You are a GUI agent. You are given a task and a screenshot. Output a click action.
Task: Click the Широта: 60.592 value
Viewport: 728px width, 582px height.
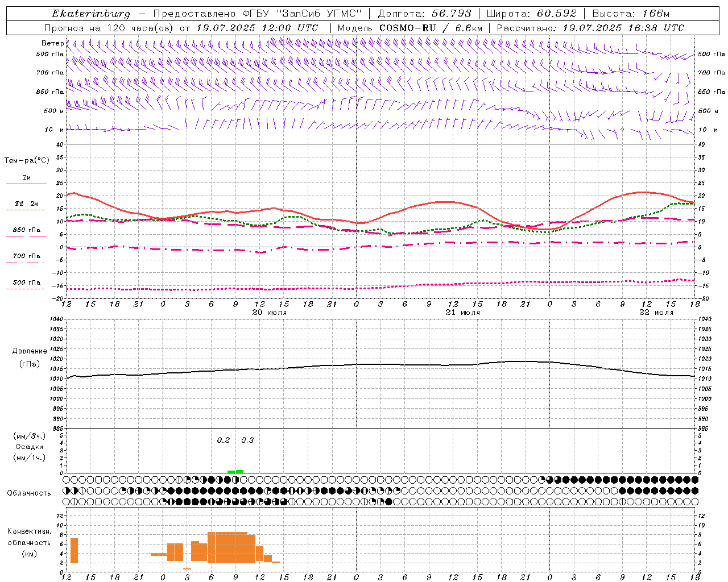point(531,14)
